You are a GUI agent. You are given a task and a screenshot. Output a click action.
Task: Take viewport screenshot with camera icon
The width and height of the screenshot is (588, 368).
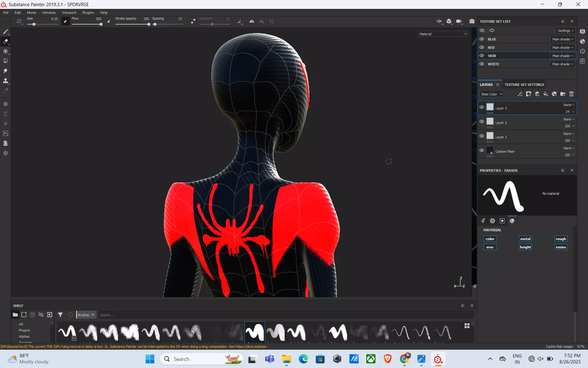[472, 21]
